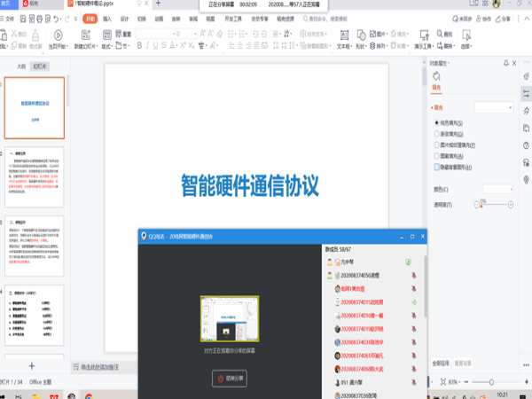
Task: Switch to Outline tab in slide pane
Action: click(x=21, y=66)
